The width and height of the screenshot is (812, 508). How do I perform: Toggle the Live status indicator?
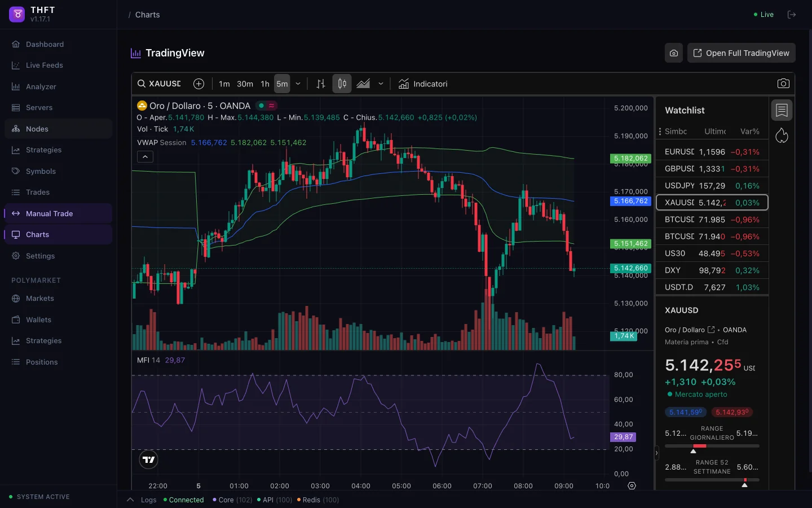pyautogui.click(x=763, y=15)
